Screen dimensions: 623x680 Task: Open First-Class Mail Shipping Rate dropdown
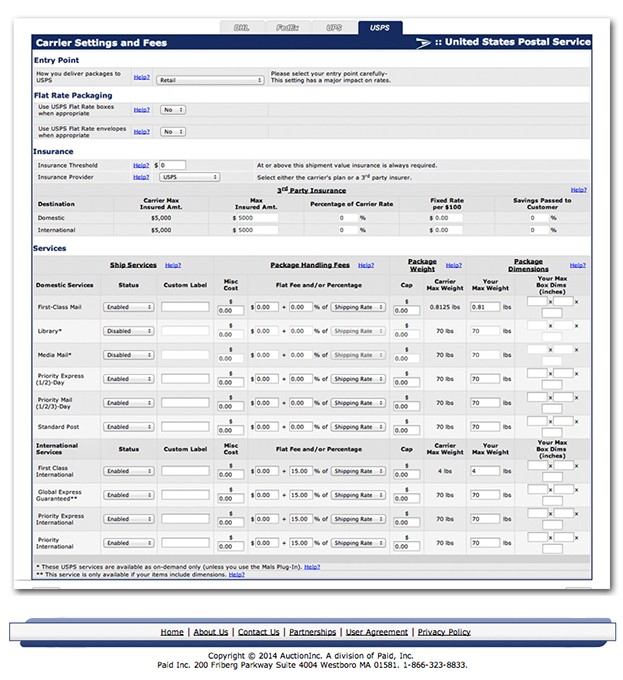coord(358,307)
